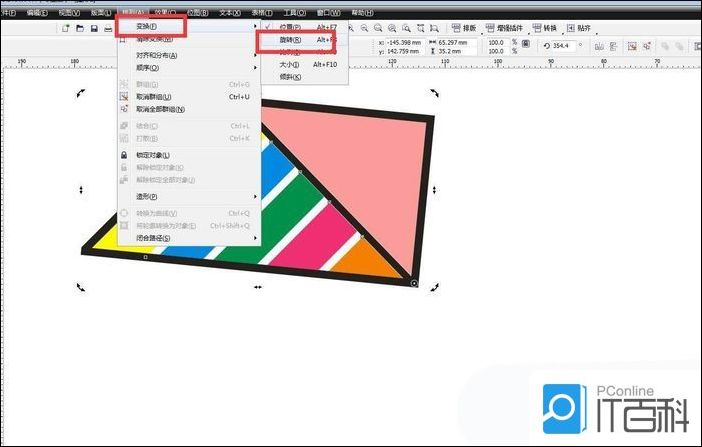Click the 排版 toolbar button
Image resolution: width=702 pixels, height=447 pixels.
464,28
